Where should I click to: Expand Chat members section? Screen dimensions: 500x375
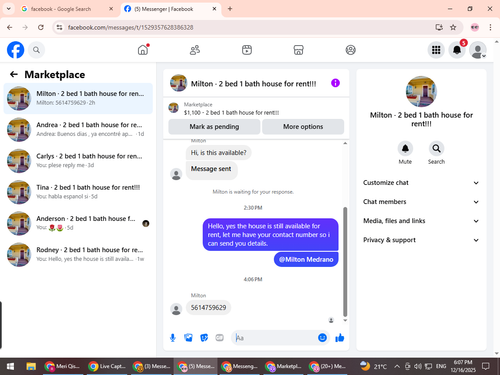pyautogui.click(x=421, y=202)
